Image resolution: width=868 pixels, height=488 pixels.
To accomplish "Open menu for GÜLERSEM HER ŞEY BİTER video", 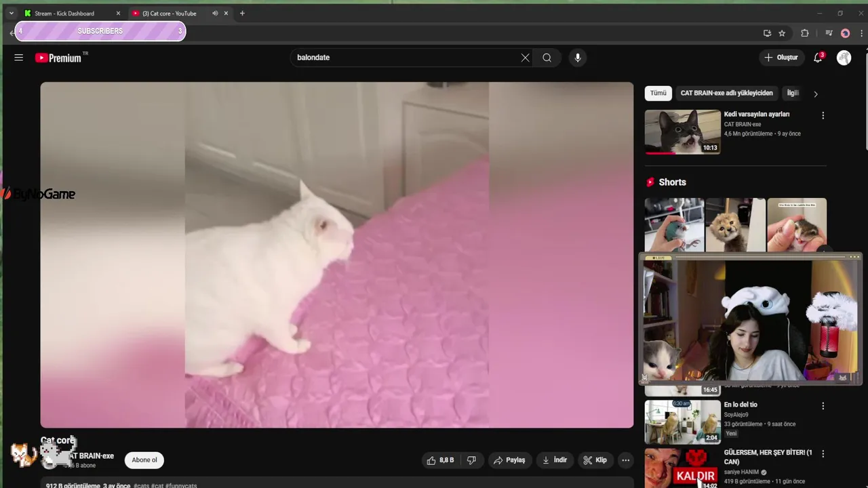I will click(823, 454).
